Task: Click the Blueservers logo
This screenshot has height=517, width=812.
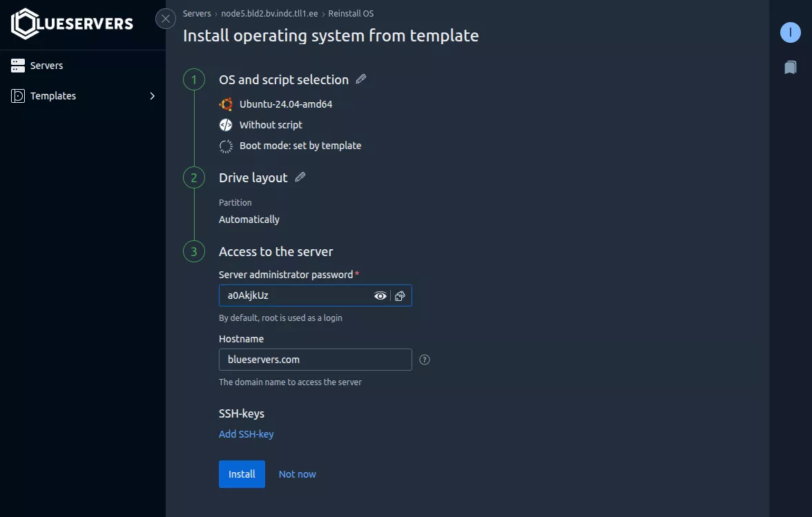Action: click(72, 23)
